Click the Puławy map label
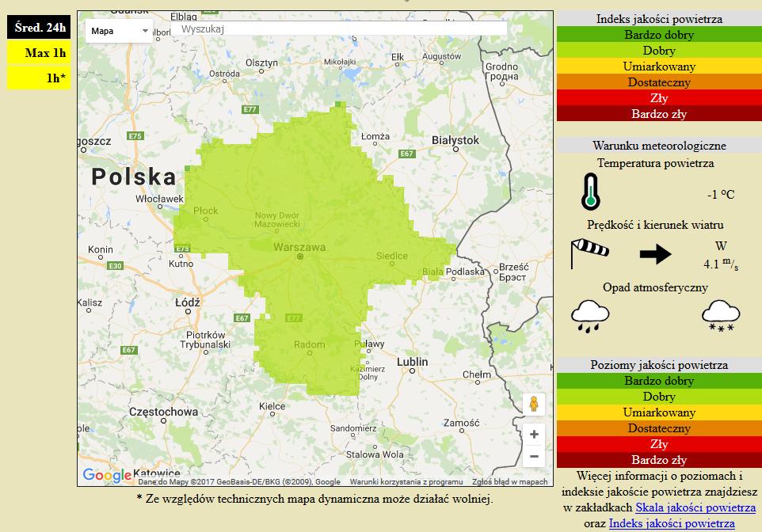Image resolution: width=762 pixels, height=532 pixels. click(x=369, y=344)
